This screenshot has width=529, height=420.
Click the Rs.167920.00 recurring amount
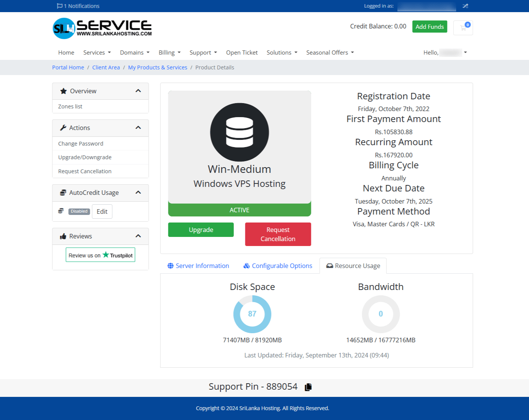394,155
